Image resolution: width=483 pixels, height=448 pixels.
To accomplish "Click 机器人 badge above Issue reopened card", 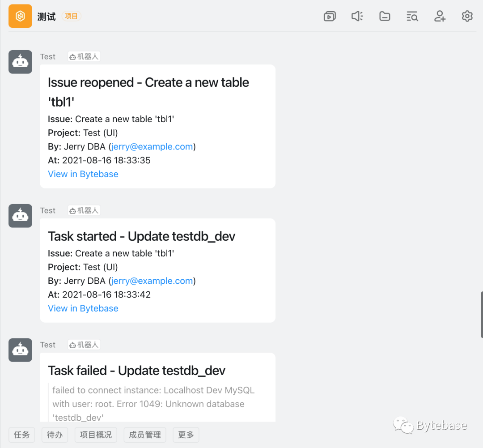I will [x=84, y=57].
